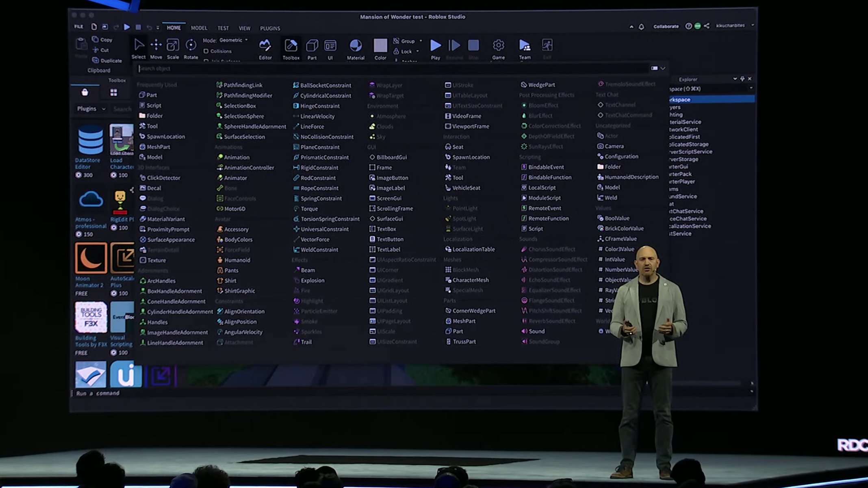This screenshot has height=488, width=868.
Task: Switch to the HOME tab
Action: coord(174,28)
